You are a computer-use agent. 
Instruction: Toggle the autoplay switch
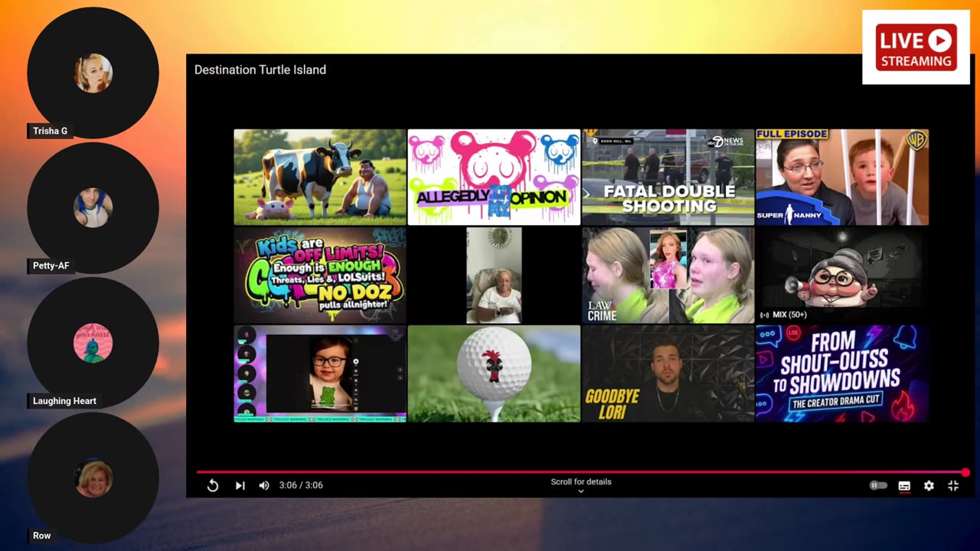point(878,485)
